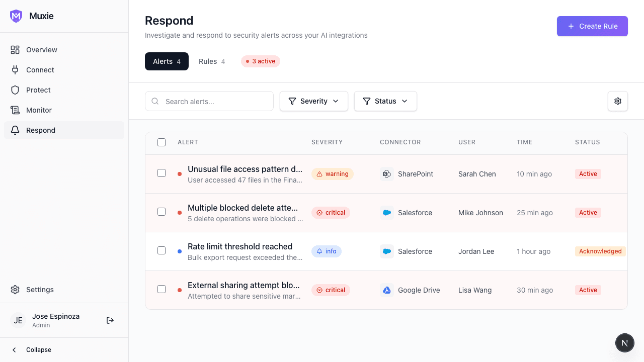Open the Overview section
Viewport: 644px width, 362px height.
point(41,50)
